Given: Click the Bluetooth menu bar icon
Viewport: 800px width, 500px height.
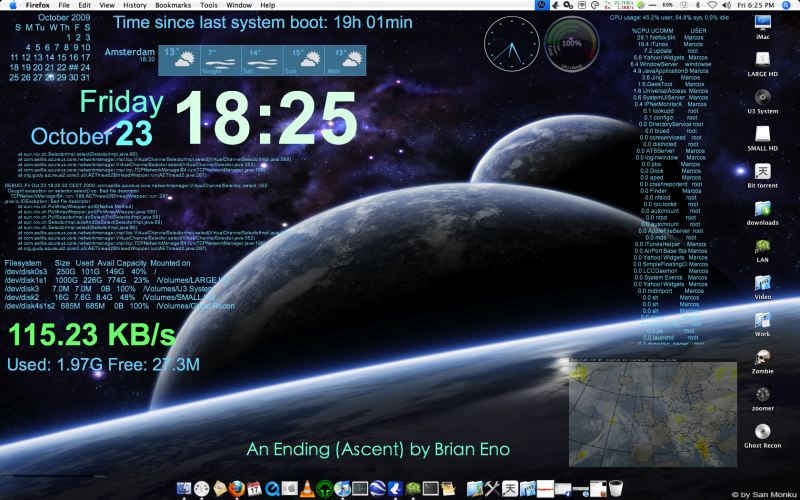Looking at the screenshot, I should (x=697, y=5).
